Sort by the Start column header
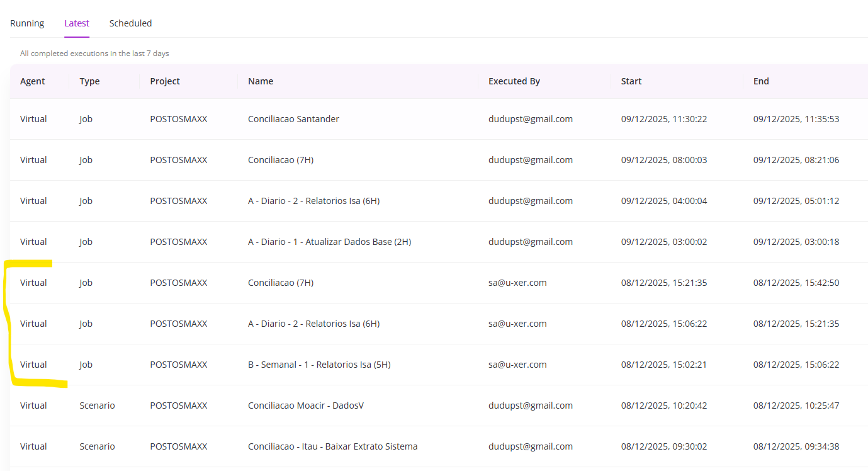 [x=631, y=81]
